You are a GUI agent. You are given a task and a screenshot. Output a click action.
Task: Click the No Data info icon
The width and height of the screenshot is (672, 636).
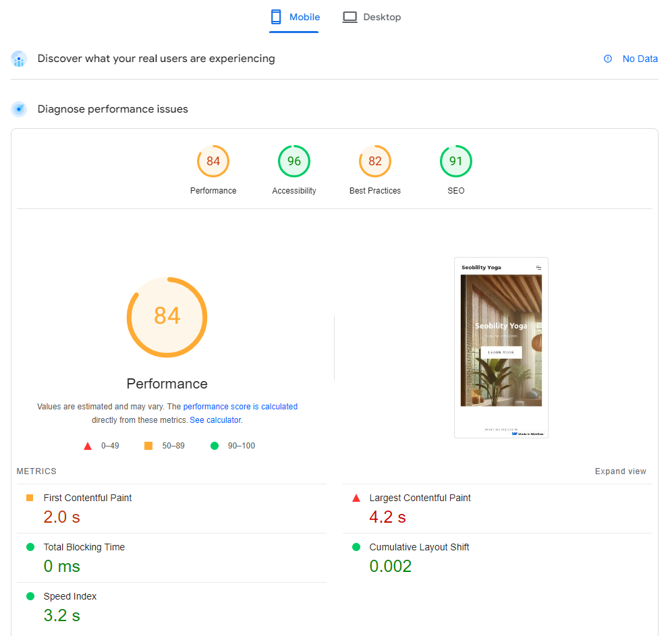coord(608,59)
